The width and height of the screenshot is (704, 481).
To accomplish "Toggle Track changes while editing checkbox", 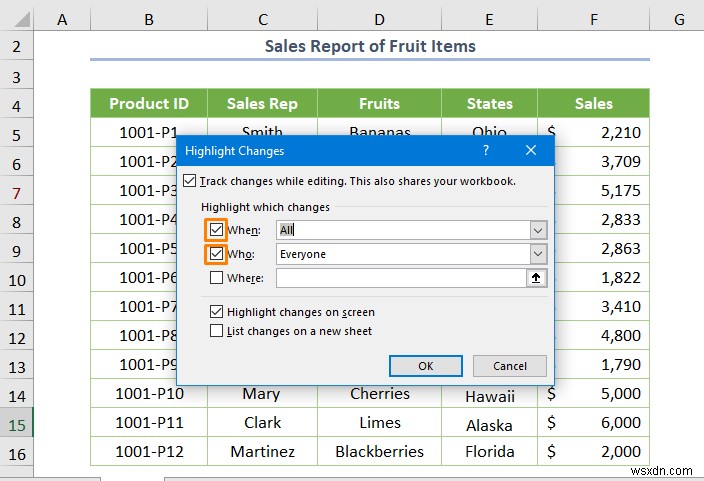I will tap(190, 181).
